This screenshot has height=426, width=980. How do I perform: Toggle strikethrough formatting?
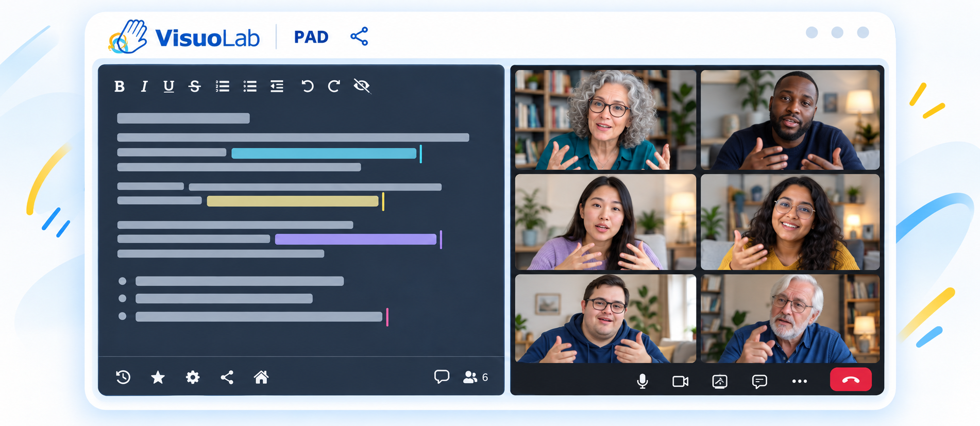click(x=194, y=86)
